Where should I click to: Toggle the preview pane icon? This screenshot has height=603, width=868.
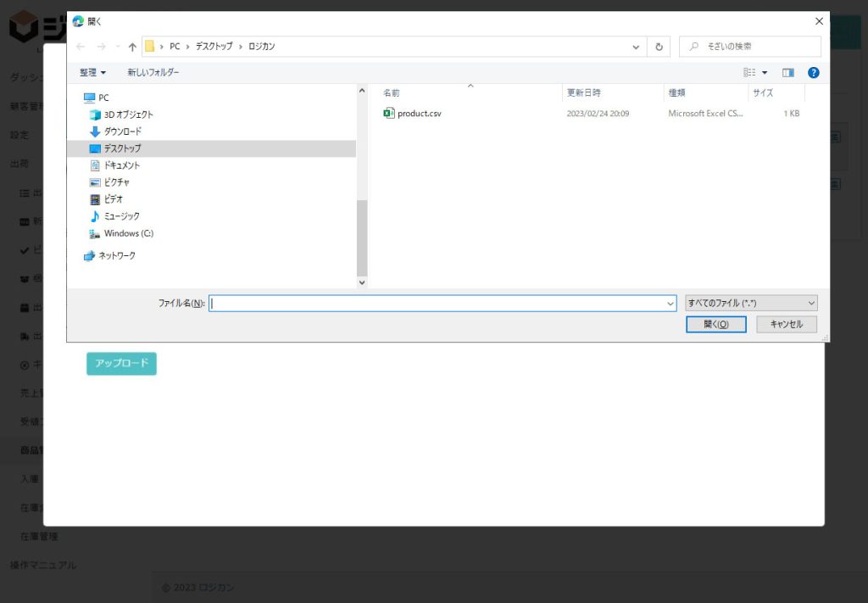coord(788,73)
